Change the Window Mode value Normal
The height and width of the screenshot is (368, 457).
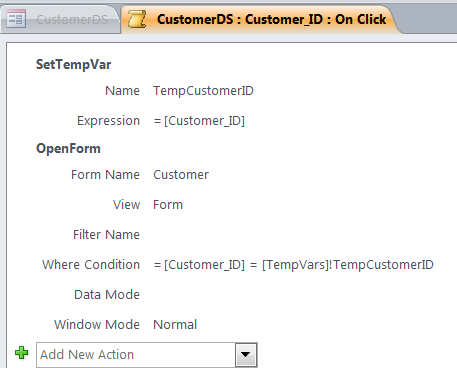[175, 325]
